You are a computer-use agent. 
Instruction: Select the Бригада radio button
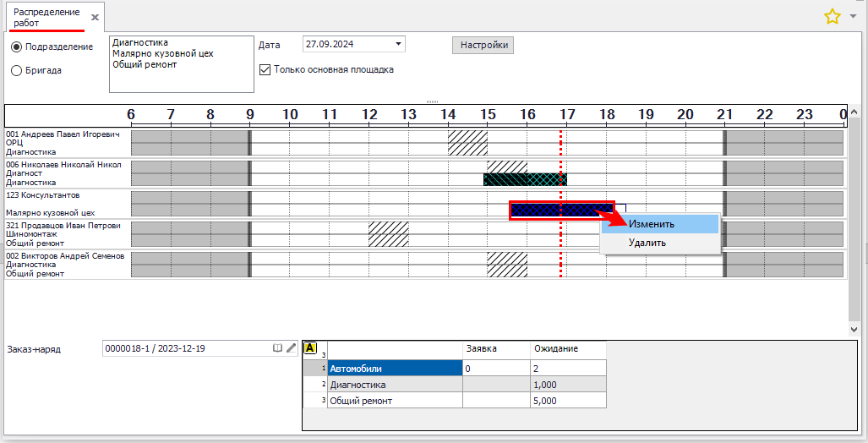pyautogui.click(x=16, y=71)
